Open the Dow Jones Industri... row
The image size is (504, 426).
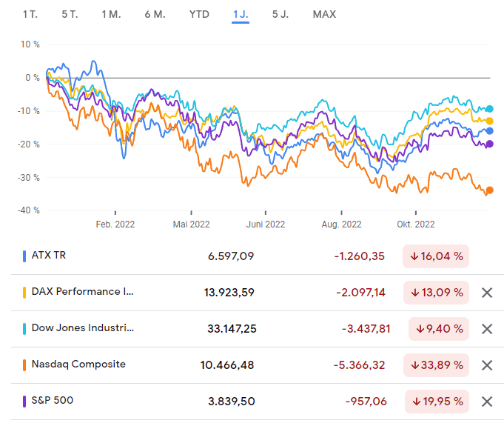(x=257, y=329)
